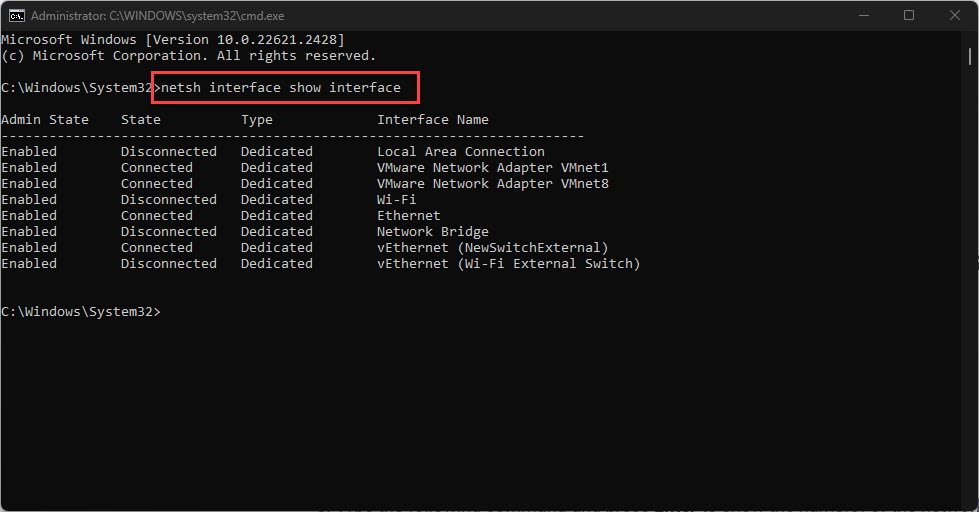Click vEthernet (Wi-Fi External Switch) name
Image resolution: width=979 pixels, height=512 pixels.
click(x=509, y=264)
